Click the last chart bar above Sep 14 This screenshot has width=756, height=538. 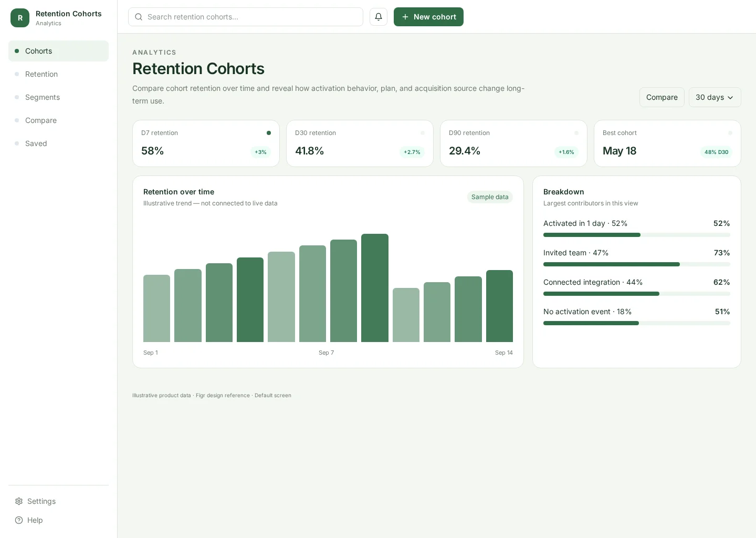coord(499,306)
